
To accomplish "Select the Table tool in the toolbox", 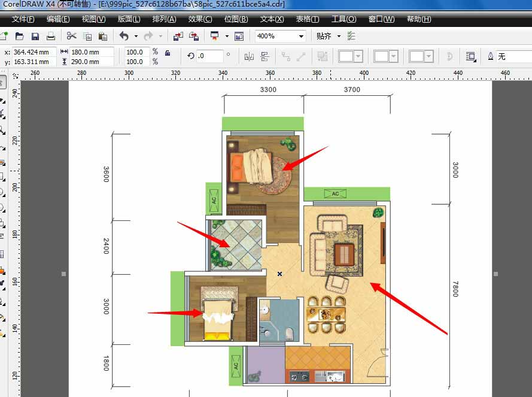I will [x=2, y=254].
